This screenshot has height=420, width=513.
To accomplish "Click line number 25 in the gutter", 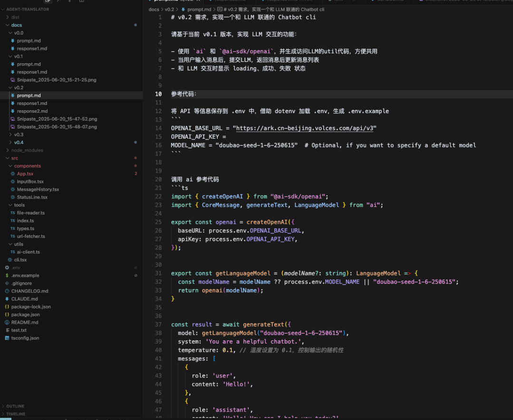I will click(158, 222).
